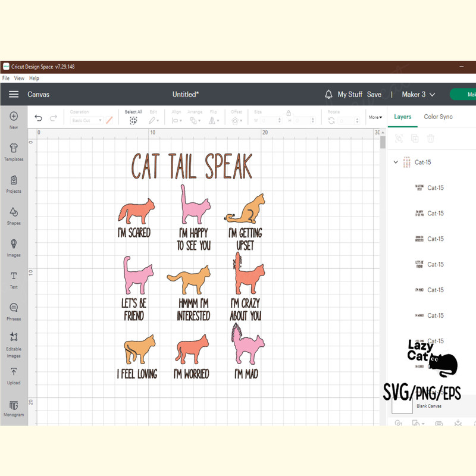
Task: Open the Maker 3 machine dropdown
Action: coord(418,94)
